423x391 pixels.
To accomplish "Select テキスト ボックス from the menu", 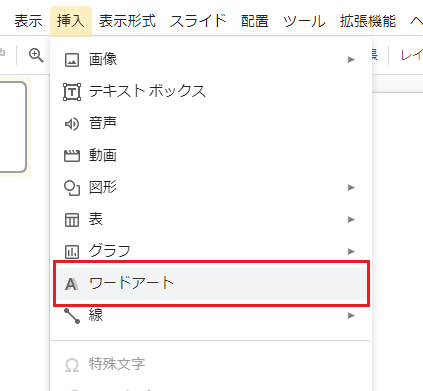I will tap(147, 91).
